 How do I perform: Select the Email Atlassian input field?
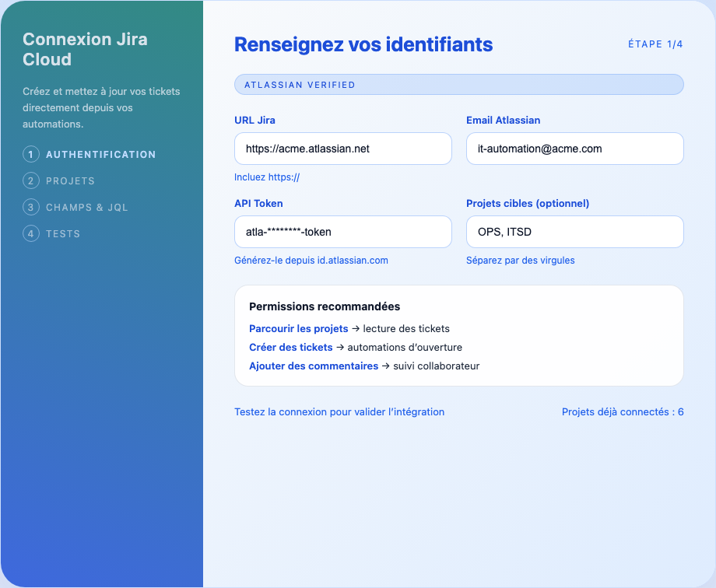pos(574,149)
